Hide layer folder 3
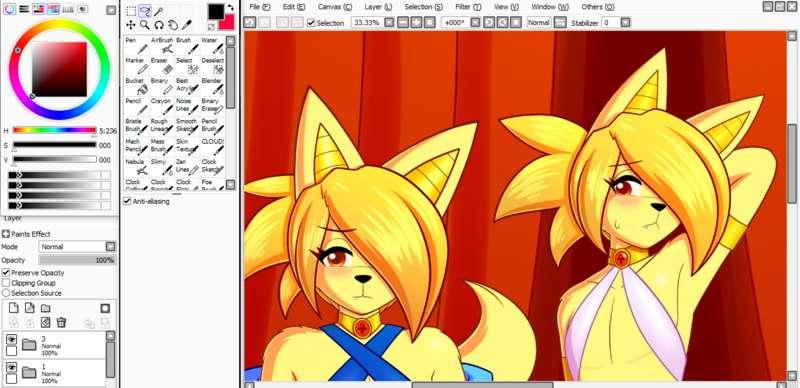Image resolution: width=800 pixels, height=388 pixels. pos(11,340)
